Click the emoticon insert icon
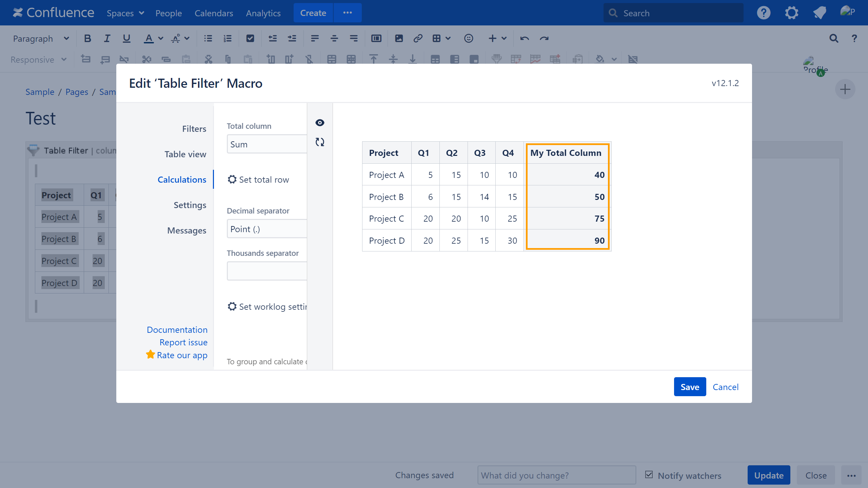Viewport: 868px width, 488px height. [x=469, y=38]
